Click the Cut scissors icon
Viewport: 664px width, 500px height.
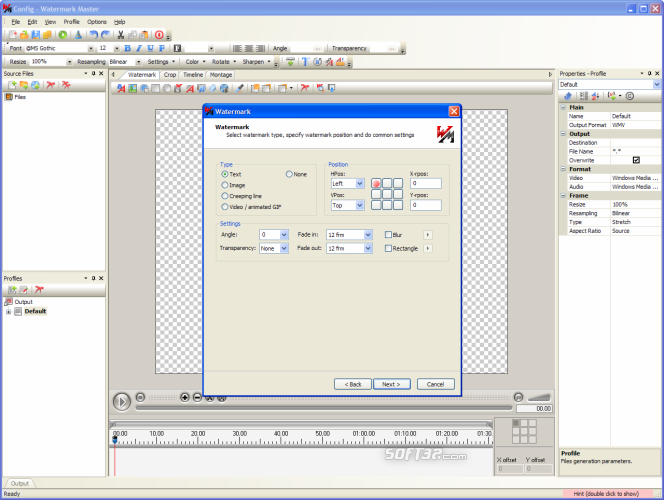click(121, 35)
